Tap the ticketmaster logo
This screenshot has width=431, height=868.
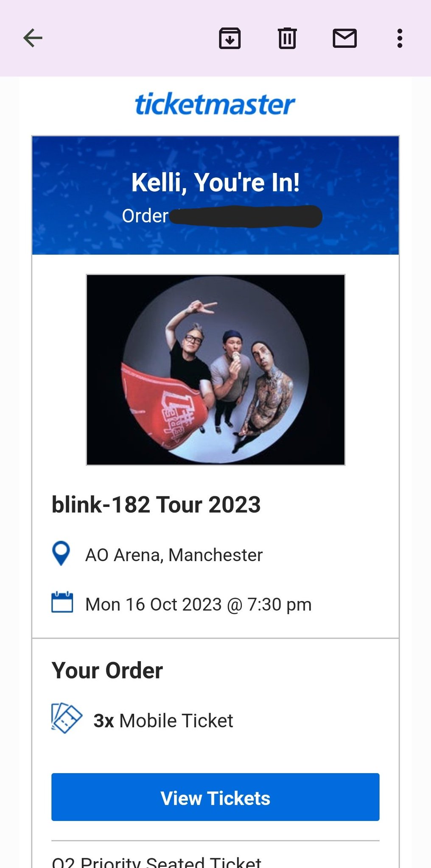pos(215,104)
